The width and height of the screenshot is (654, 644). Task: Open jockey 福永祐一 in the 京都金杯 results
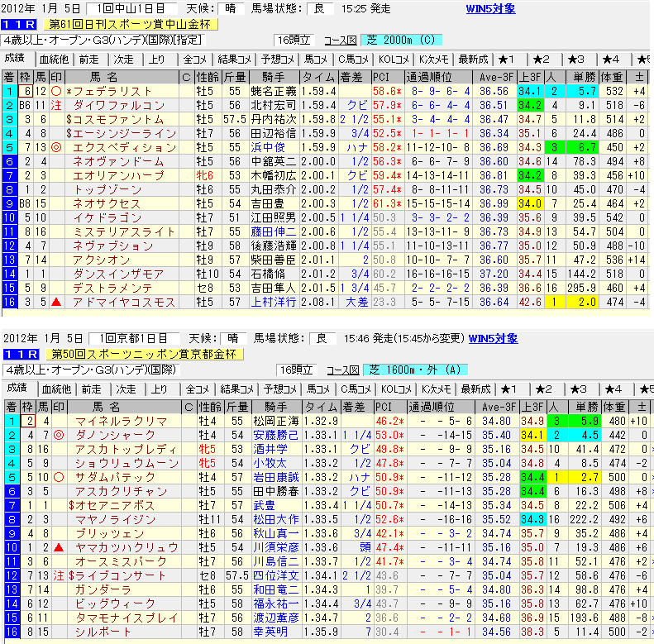275,604
